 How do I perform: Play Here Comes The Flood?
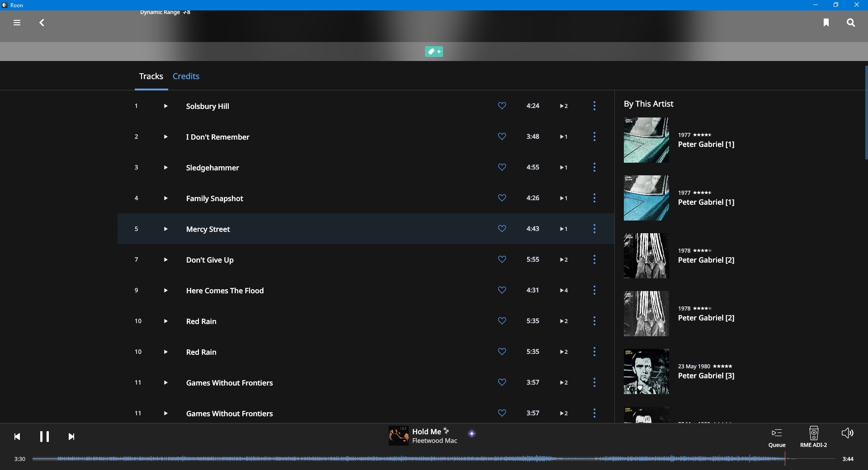(165, 291)
